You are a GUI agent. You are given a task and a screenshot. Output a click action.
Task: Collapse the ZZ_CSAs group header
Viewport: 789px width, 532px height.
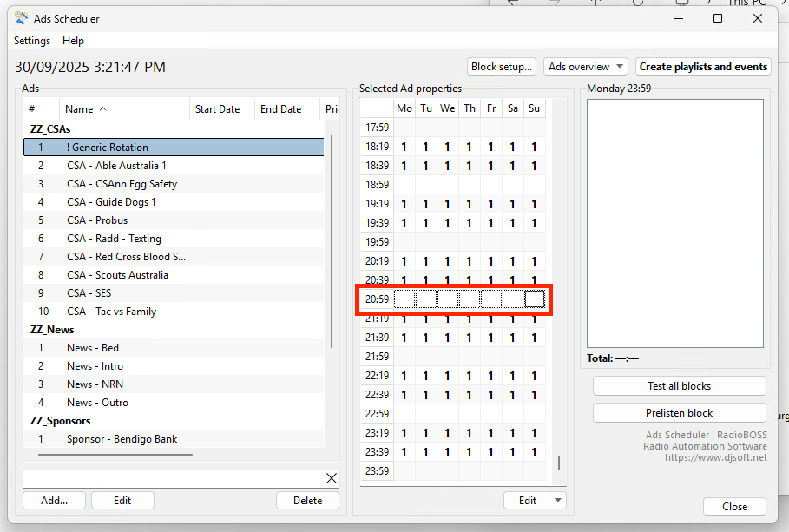50,129
